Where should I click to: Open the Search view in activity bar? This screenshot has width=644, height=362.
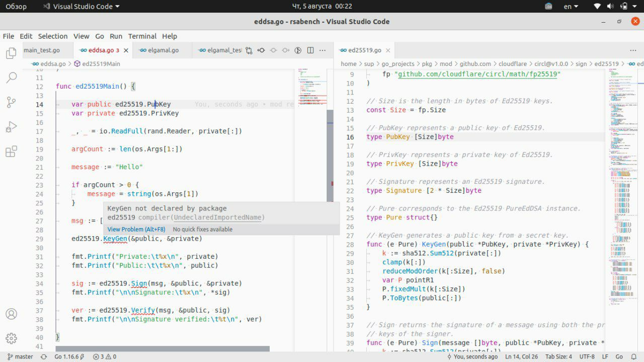tap(11, 78)
